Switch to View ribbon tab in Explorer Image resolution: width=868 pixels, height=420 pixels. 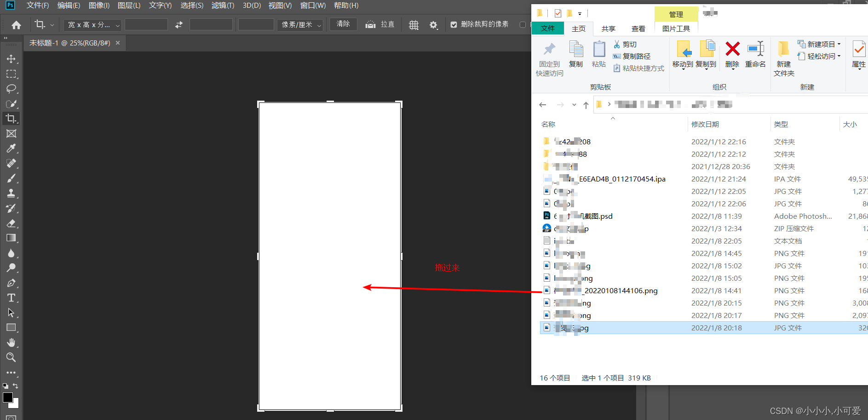638,28
